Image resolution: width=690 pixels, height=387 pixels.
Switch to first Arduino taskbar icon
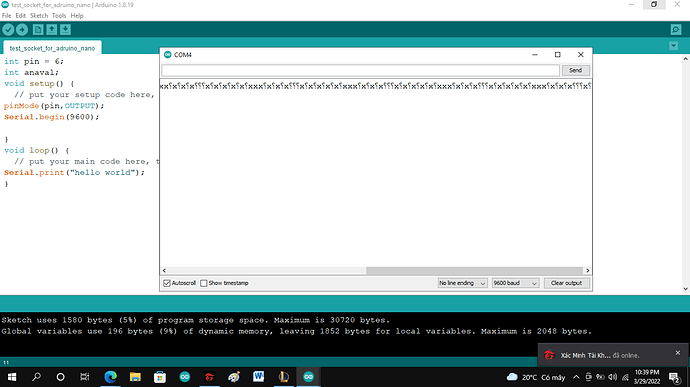click(x=184, y=377)
